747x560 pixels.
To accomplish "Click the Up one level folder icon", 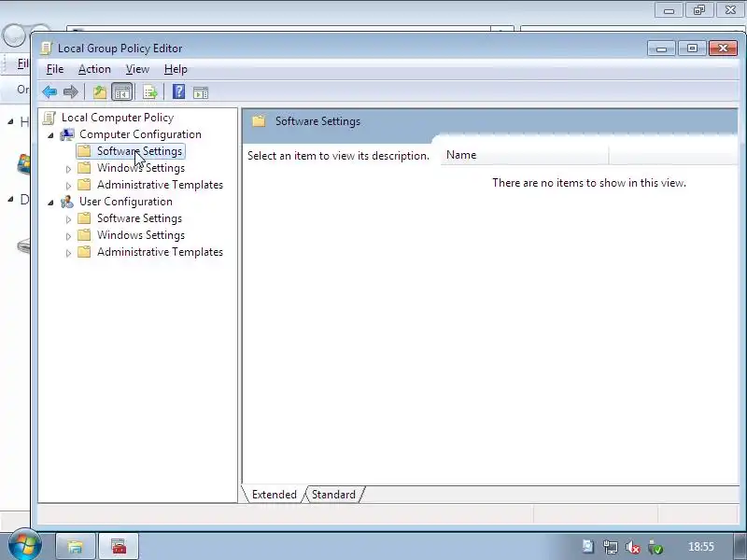I will [x=100, y=91].
